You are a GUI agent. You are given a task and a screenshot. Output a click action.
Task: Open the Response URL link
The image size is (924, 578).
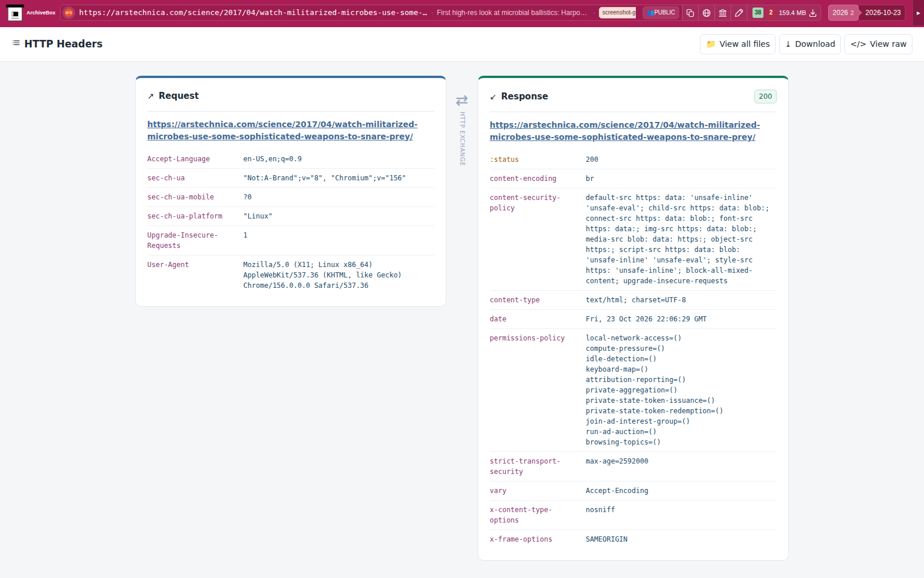pyautogui.click(x=625, y=131)
